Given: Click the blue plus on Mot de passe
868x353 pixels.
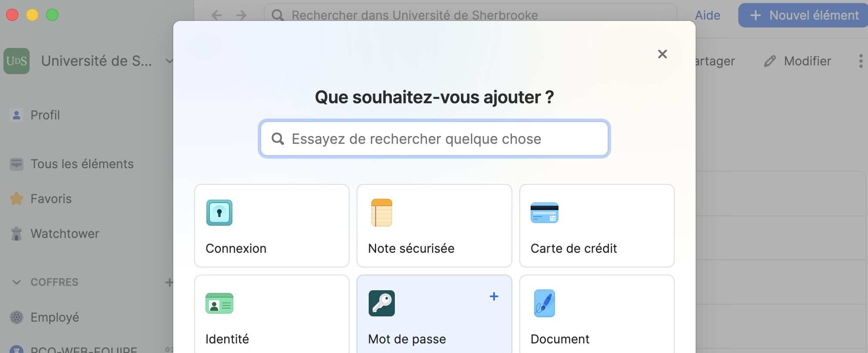Looking at the screenshot, I should coord(494,297).
